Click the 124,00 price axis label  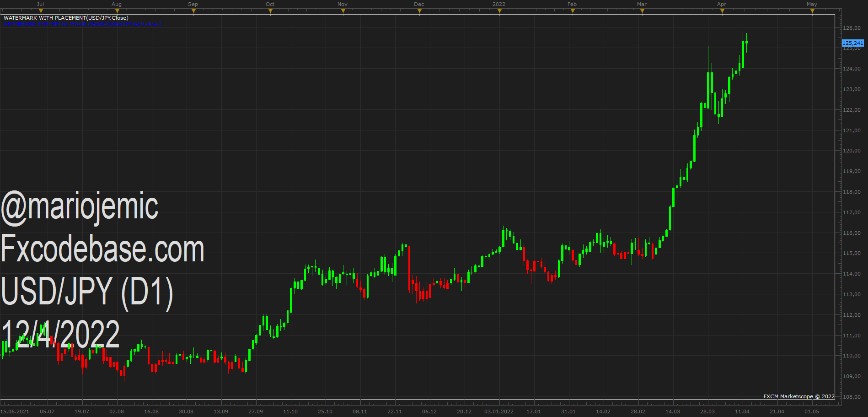pyautogui.click(x=852, y=69)
